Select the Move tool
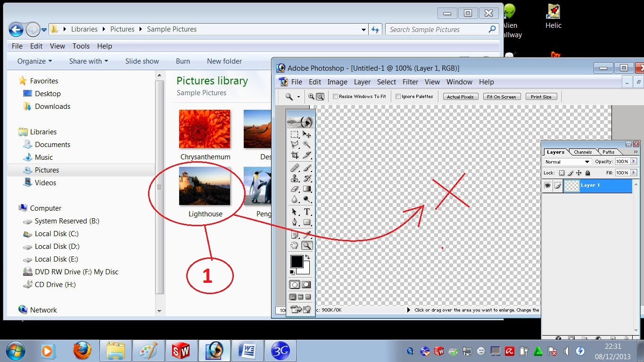This screenshot has height=362, width=644. pyautogui.click(x=307, y=134)
